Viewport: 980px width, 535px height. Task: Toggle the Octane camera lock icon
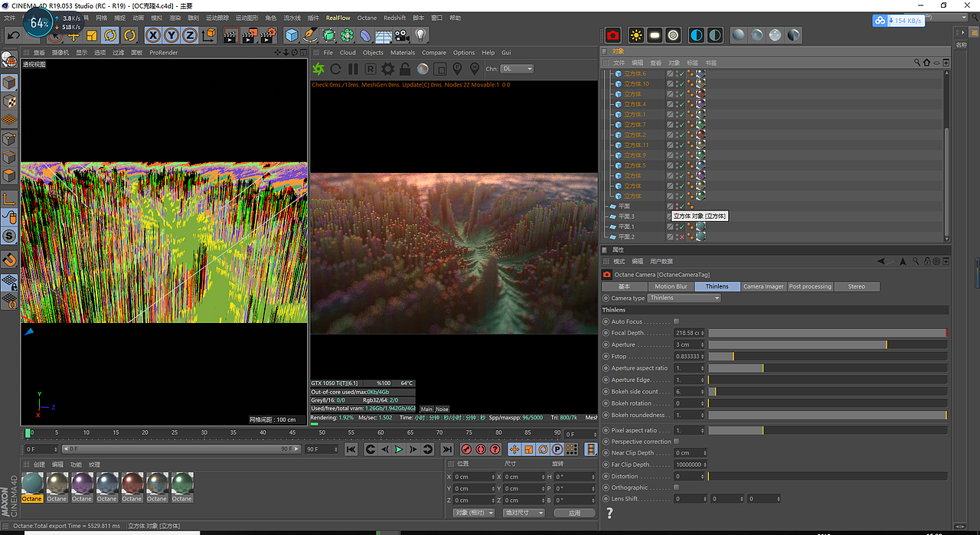(x=405, y=69)
